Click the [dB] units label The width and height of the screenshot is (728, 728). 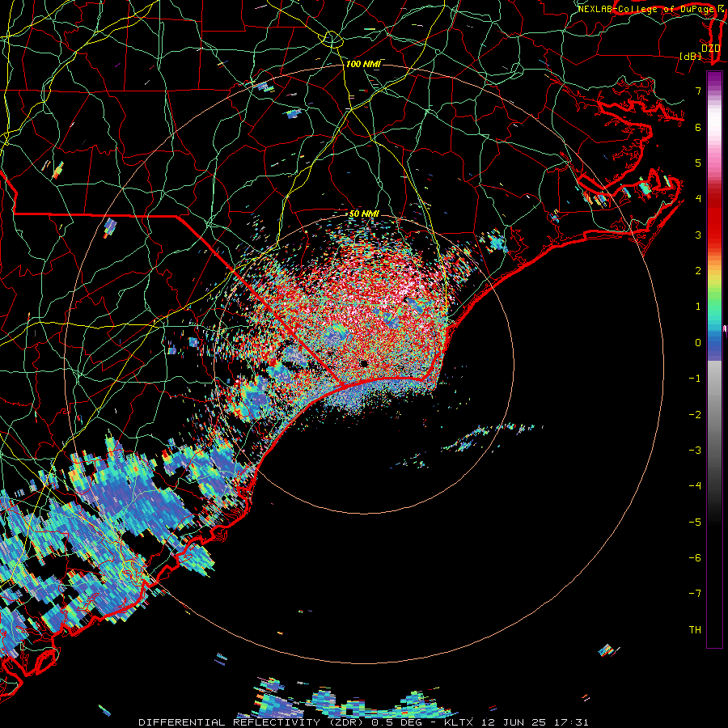tap(691, 56)
